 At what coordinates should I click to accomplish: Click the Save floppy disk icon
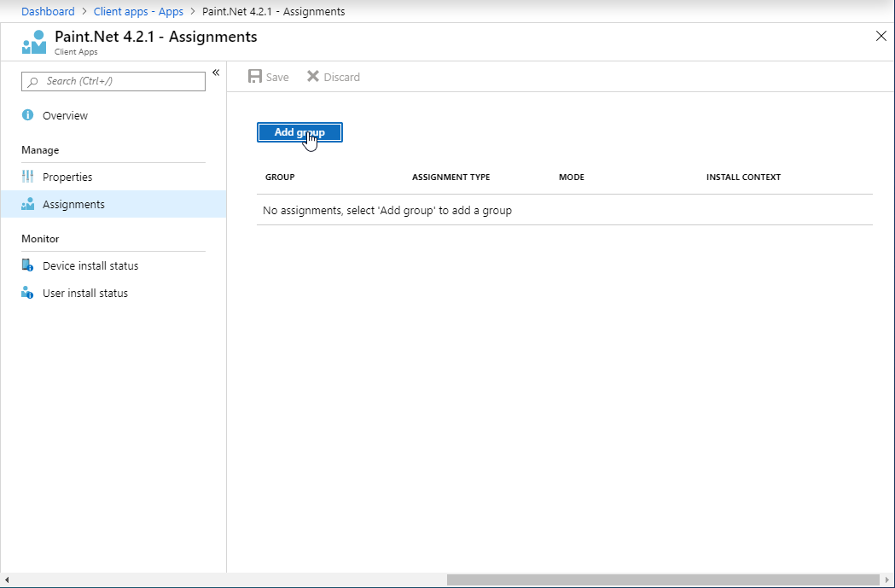pos(254,77)
